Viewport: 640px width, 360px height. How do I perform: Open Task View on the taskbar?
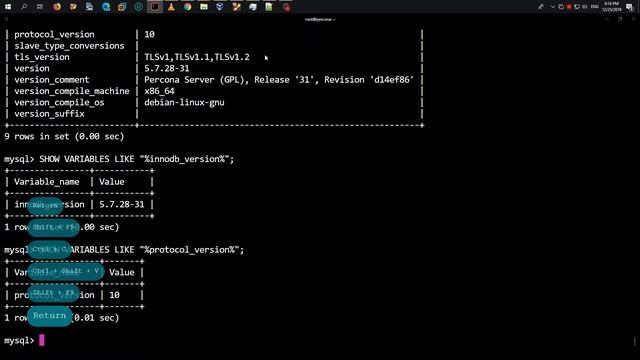click(x=40, y=7)
